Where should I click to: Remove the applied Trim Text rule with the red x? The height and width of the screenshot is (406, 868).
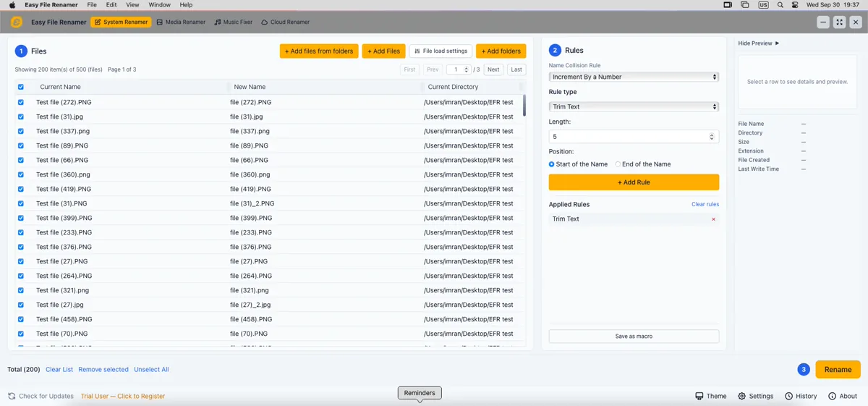coord(713,219)
